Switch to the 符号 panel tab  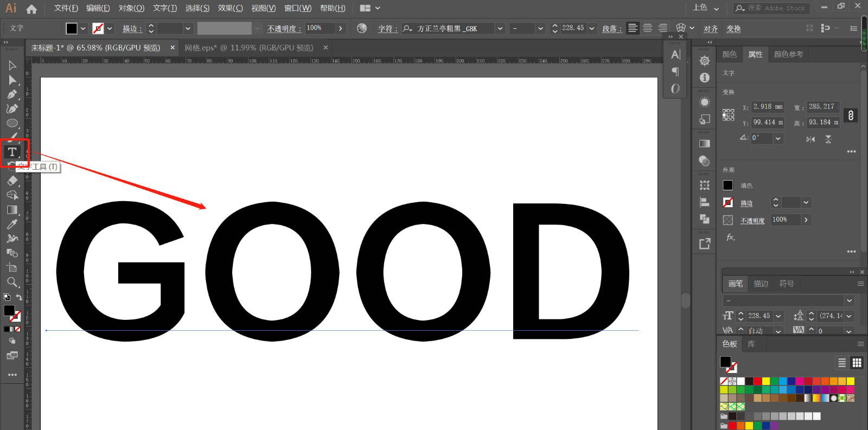[787, 284]
